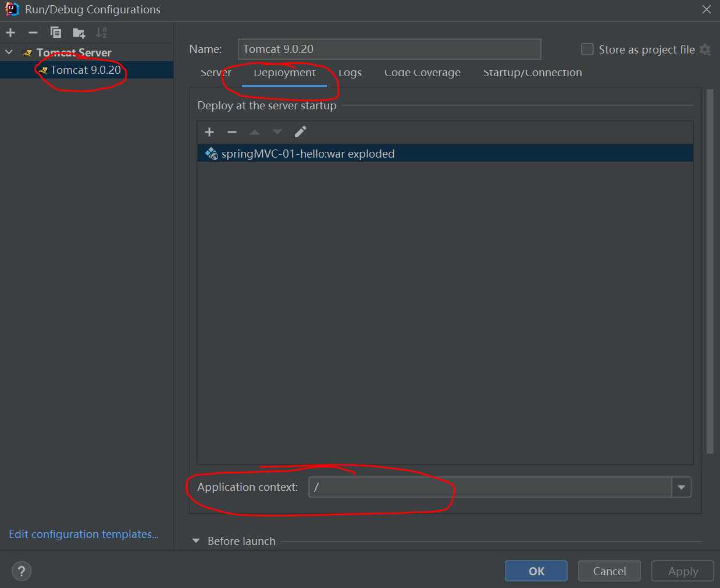Remove the selected run configuration

[x=33, y=33]
